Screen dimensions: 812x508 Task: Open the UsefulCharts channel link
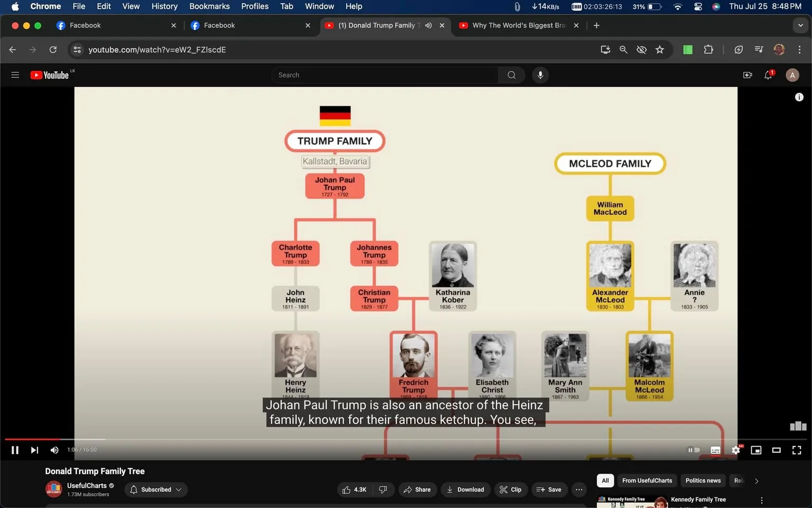click(87, 485)
